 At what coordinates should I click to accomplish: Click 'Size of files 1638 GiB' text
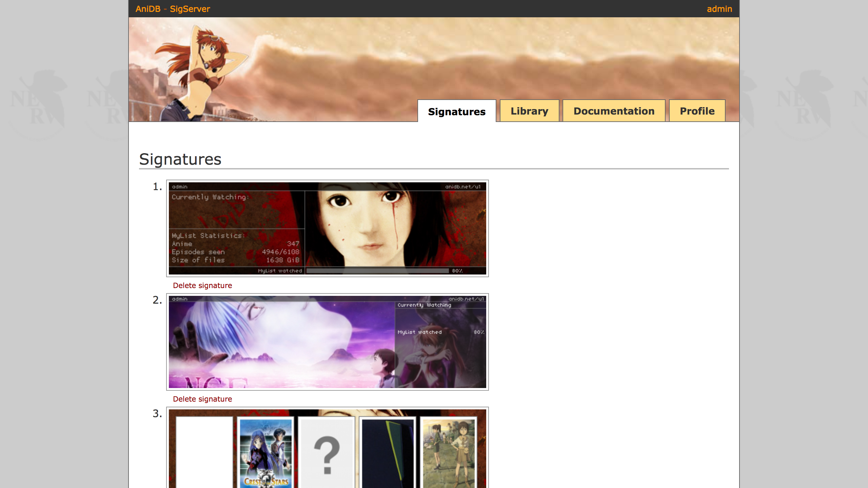(235, 260)
